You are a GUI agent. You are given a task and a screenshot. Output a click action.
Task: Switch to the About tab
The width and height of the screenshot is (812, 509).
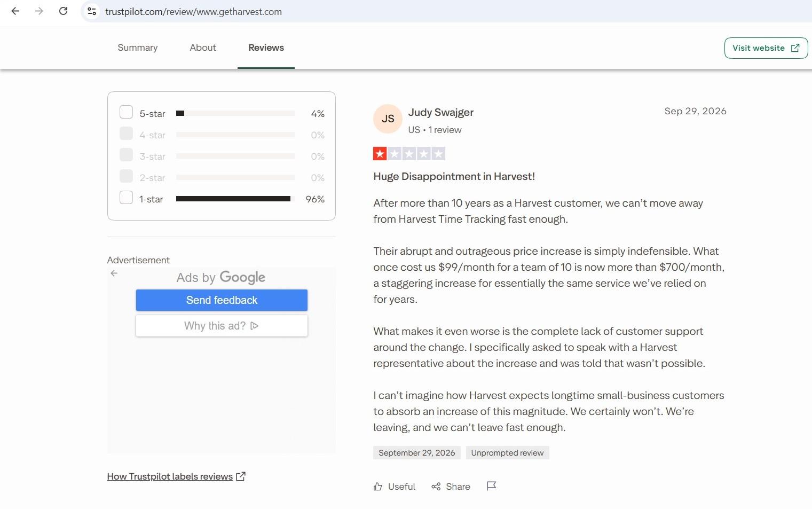[x=203, y=48]
